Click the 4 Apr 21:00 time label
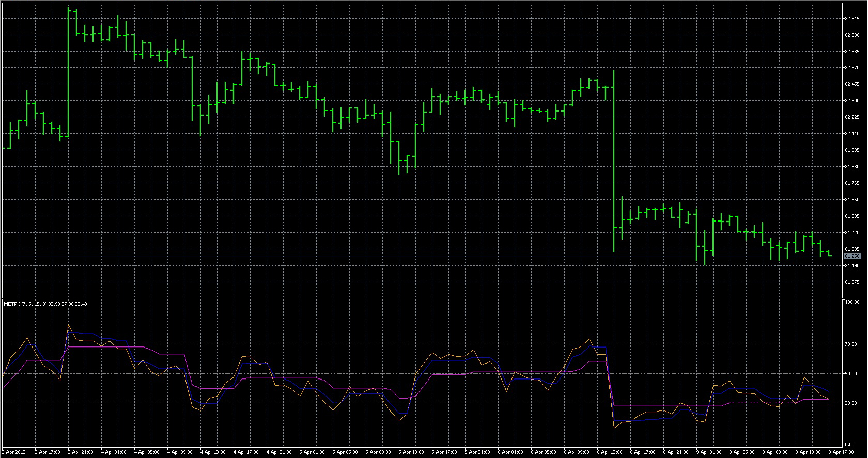Viewport: 868px width, 458px height. (279, 452)
